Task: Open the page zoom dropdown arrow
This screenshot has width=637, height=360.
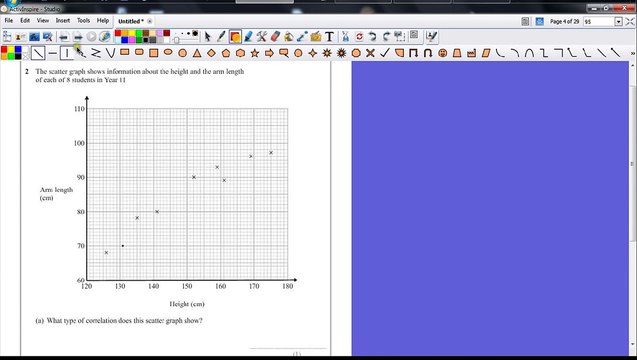Action: 618,22
